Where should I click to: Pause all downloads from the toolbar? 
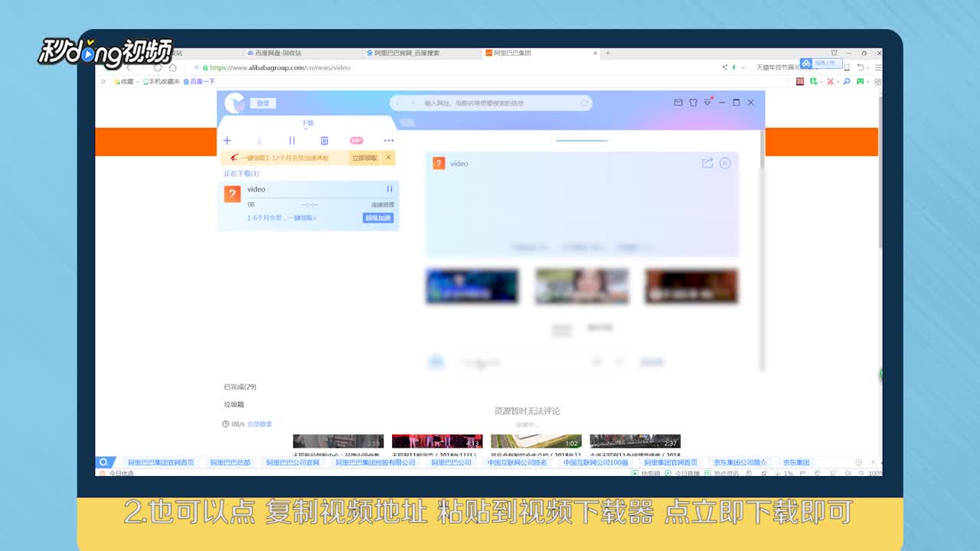point(292,141)
